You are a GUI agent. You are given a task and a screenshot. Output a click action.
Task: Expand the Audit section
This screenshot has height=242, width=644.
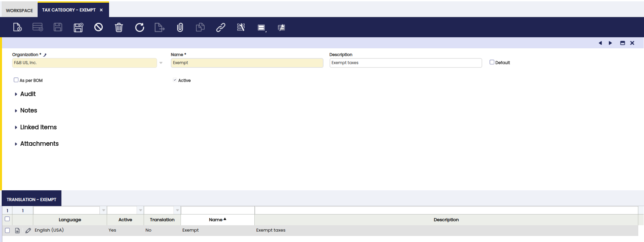click(28, 94)
